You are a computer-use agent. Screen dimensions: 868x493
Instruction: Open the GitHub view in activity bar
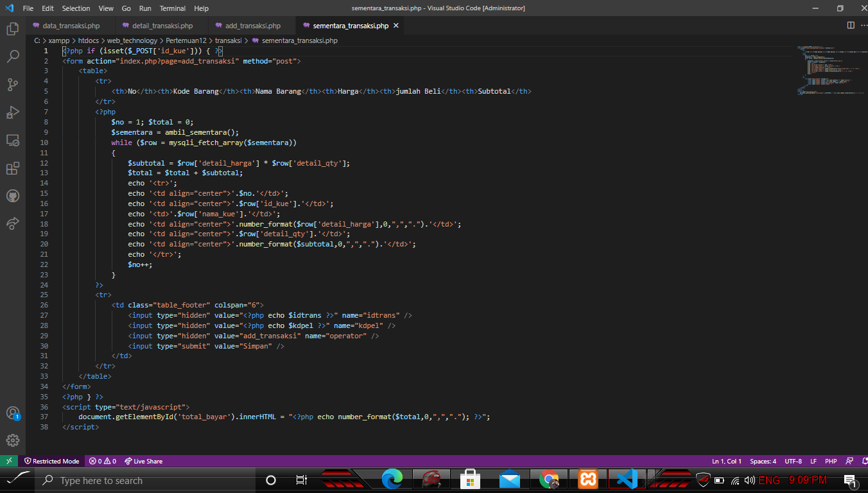(13, 196)
